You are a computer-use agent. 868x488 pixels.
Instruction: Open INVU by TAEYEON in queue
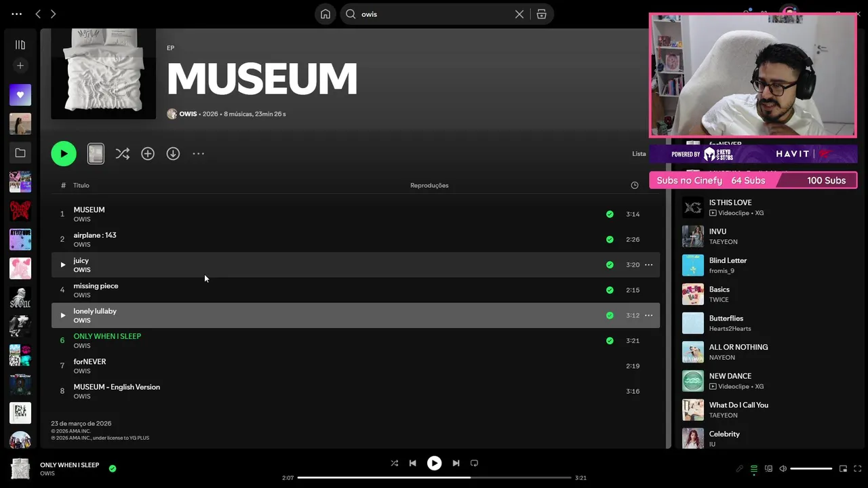tap(768, 237)
